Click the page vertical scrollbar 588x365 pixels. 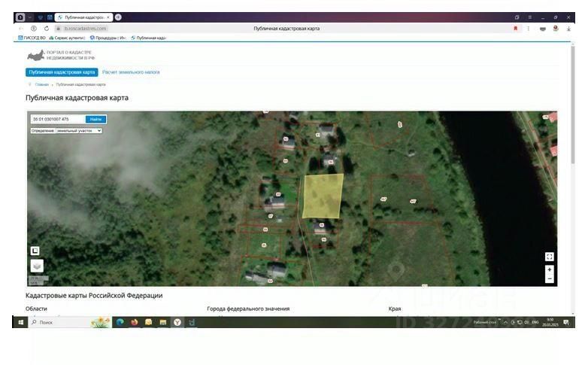573,105
